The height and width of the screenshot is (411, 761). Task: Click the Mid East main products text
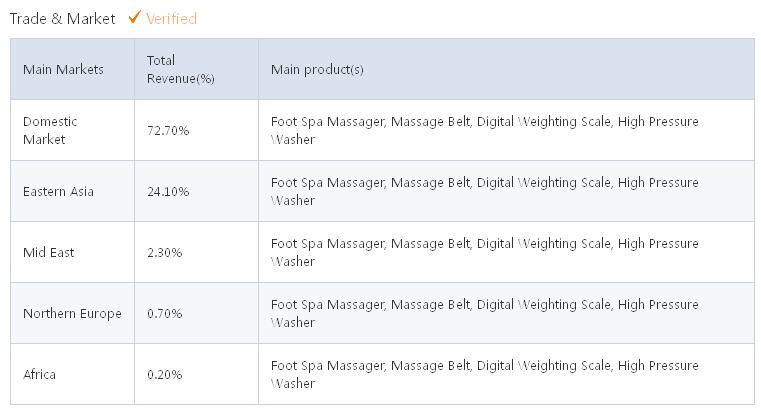[x=484, y=252]
